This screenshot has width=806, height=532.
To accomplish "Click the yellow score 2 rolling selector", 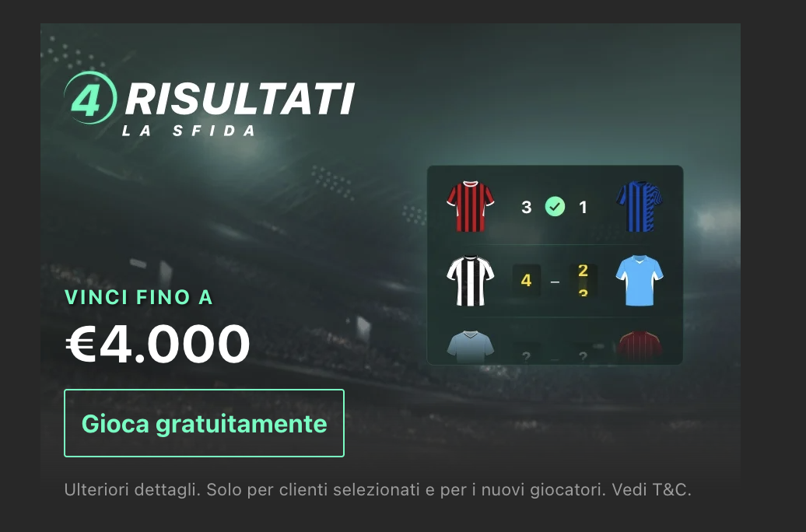I will pos(583,281).
